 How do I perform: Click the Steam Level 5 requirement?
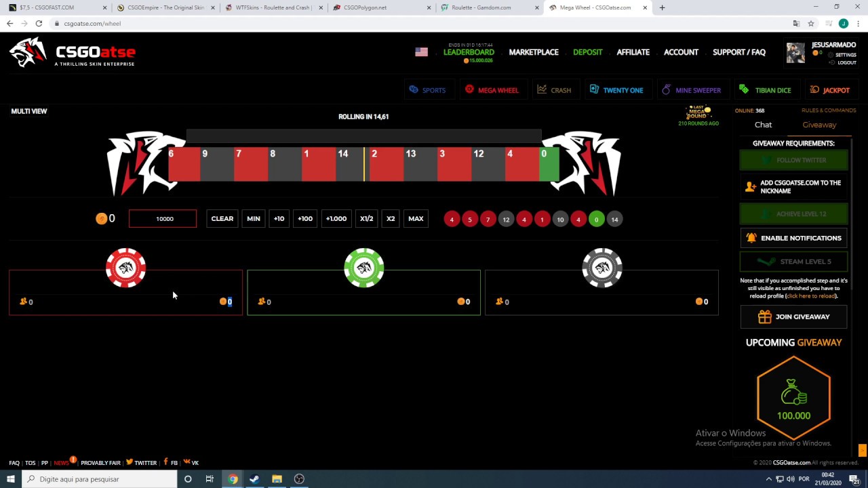[793, 261]
